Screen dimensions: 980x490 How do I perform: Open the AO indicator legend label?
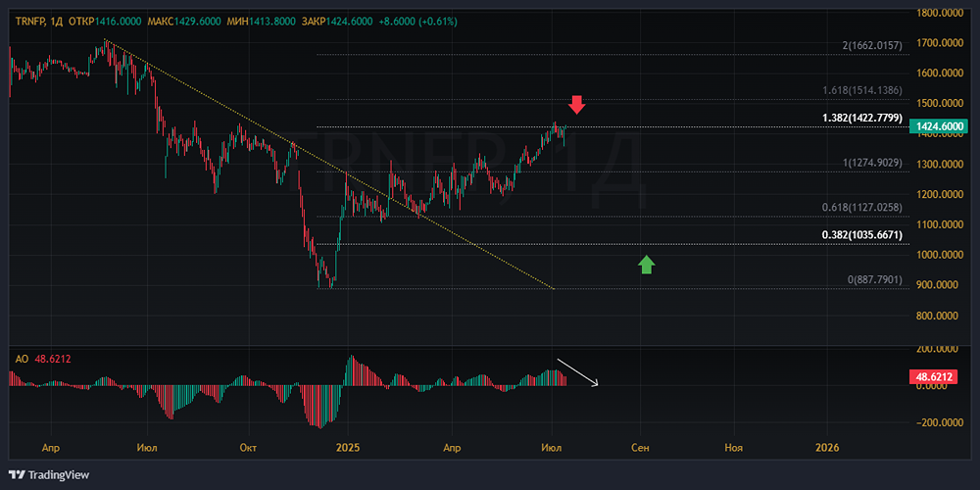pos(22,360)
